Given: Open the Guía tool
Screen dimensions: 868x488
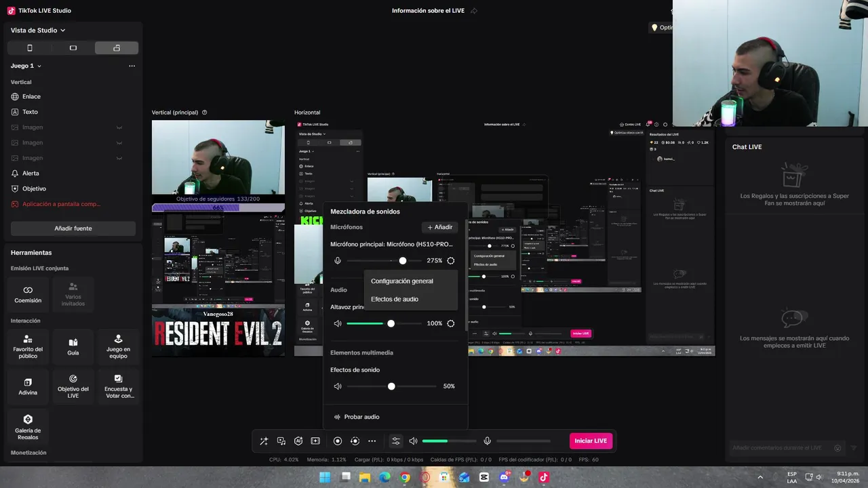Looking at the screenshot, I should (73, 346).
